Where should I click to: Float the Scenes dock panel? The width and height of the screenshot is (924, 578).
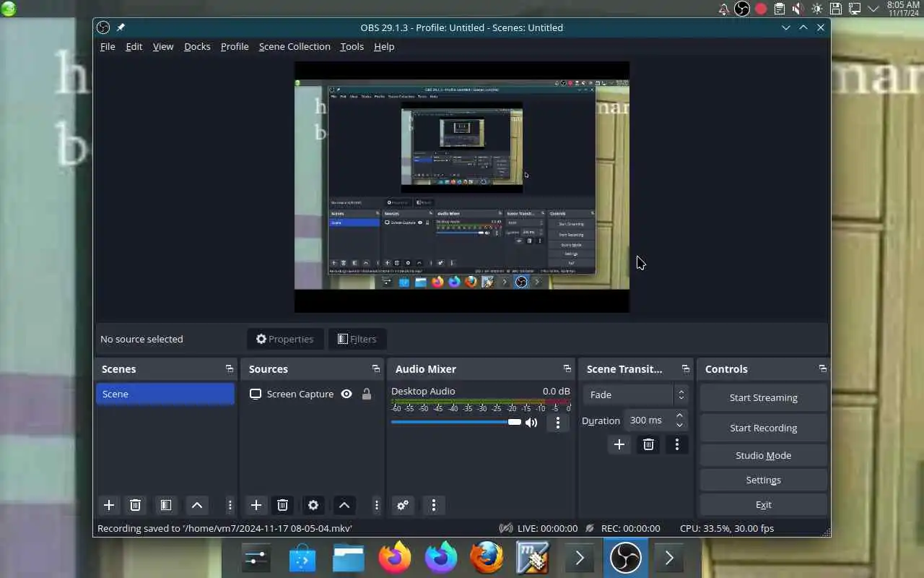[x=230, y=369]
